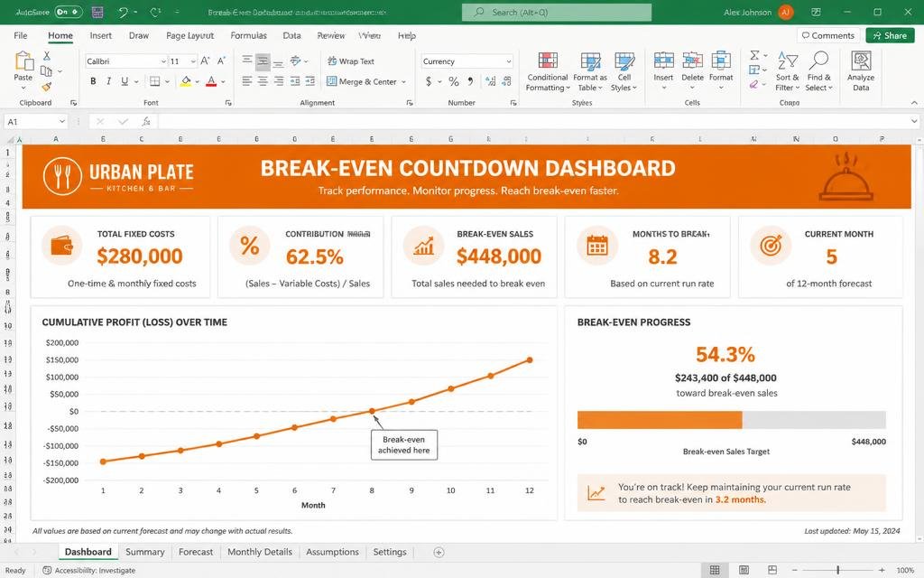924x578 pixels.
Task: Click the Cut scissors icon
Action: [47, 55]
